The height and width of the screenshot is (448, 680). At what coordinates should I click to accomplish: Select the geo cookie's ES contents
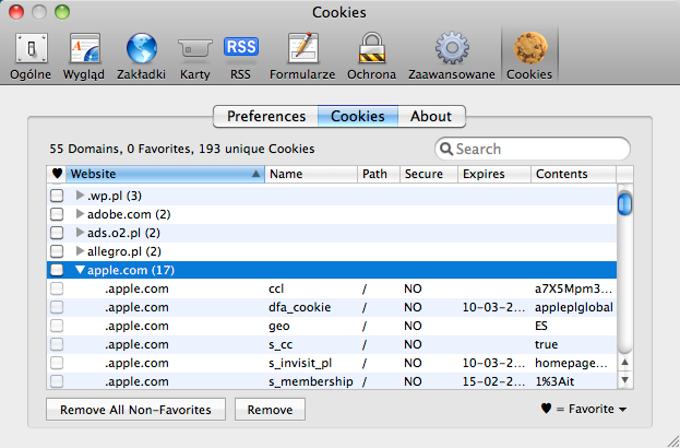[541, 326]
